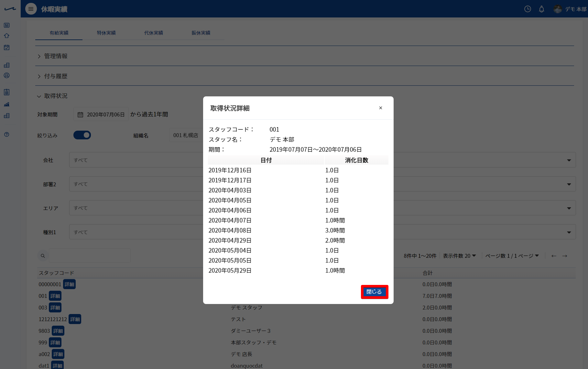Open the ページ数 page selector
Viewport: 588px width, 369px height.
[x=512, y=256]
